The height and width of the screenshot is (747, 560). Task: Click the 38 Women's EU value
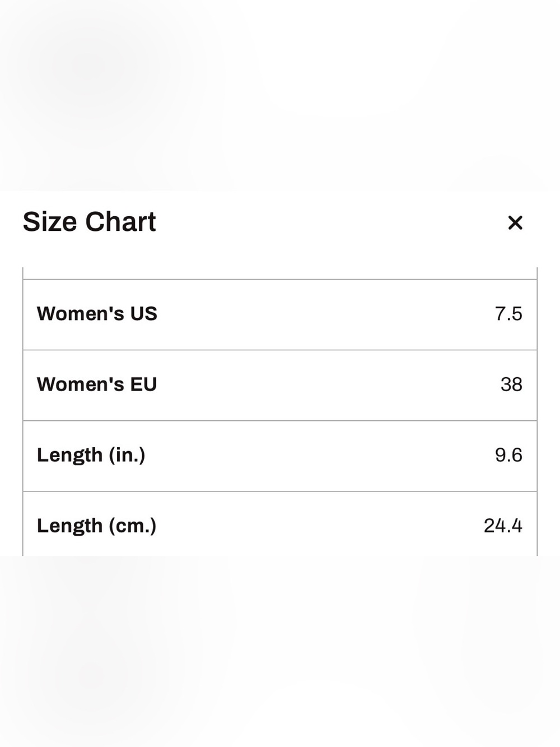(511, 384)
